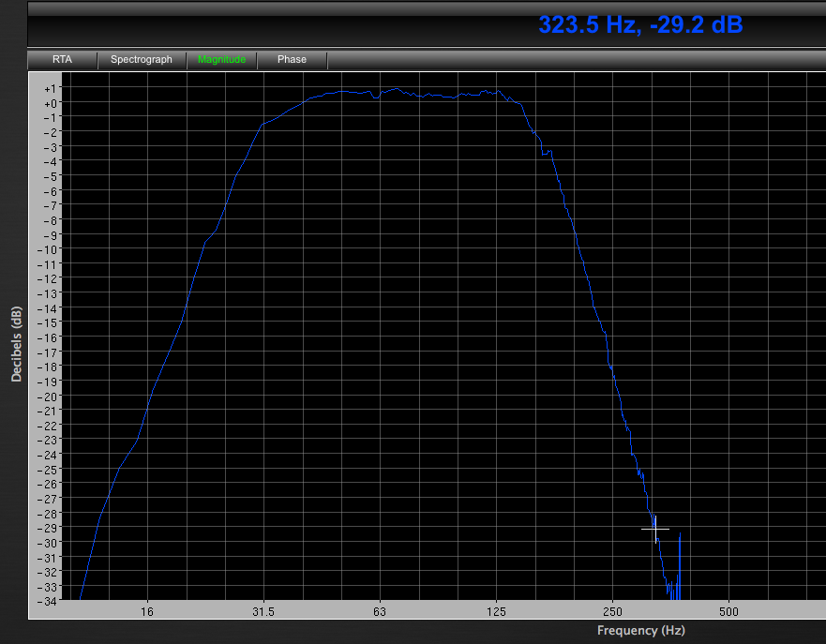Click the 125 frequency axis tick label
The width and height of the screenshot is (826, 644).
(496, 612)
